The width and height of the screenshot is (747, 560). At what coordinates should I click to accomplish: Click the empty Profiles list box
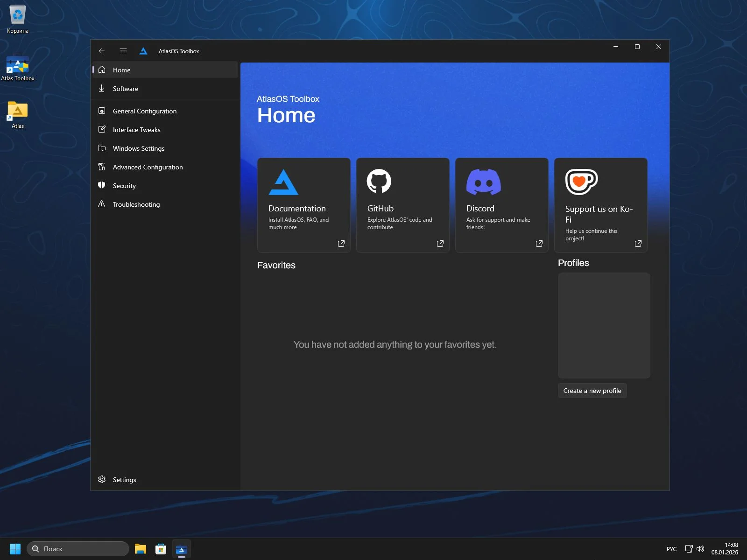(x=604, y=325)
